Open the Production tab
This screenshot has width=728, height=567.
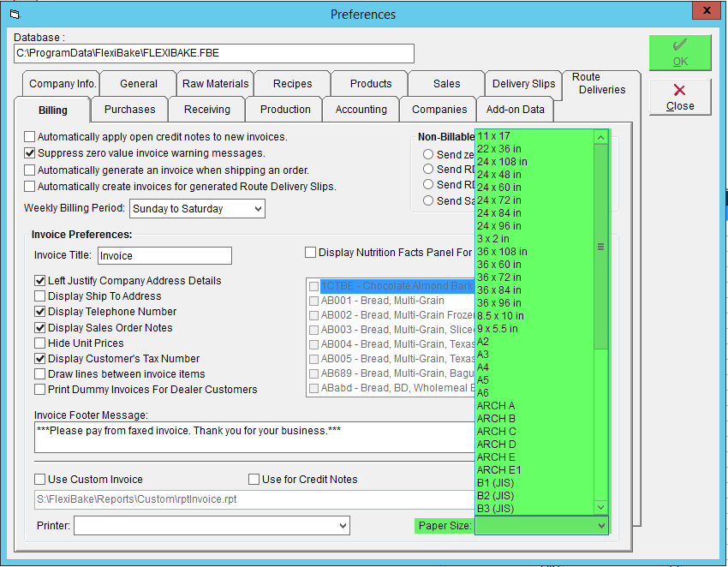pyautogui.click(x=285, y=110)
